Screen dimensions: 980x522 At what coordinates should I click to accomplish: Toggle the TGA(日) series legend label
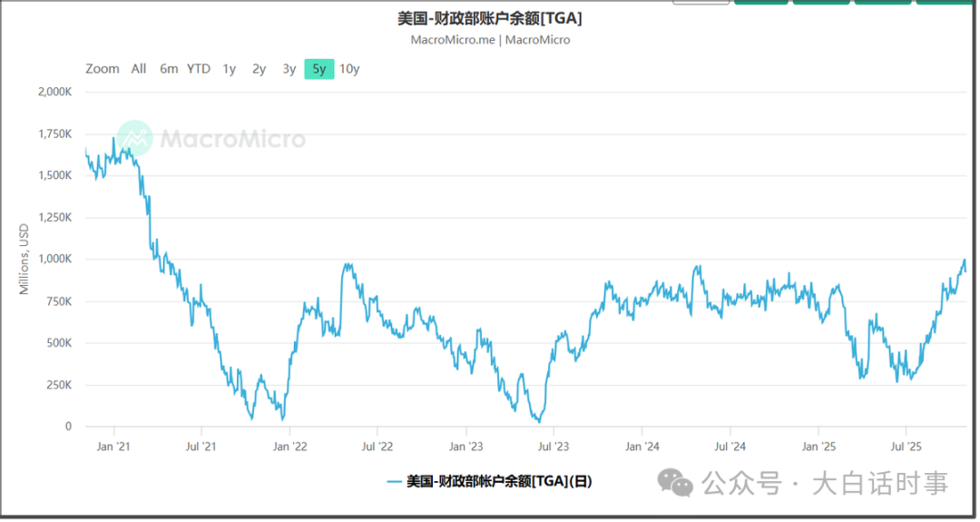click(499, 481)
